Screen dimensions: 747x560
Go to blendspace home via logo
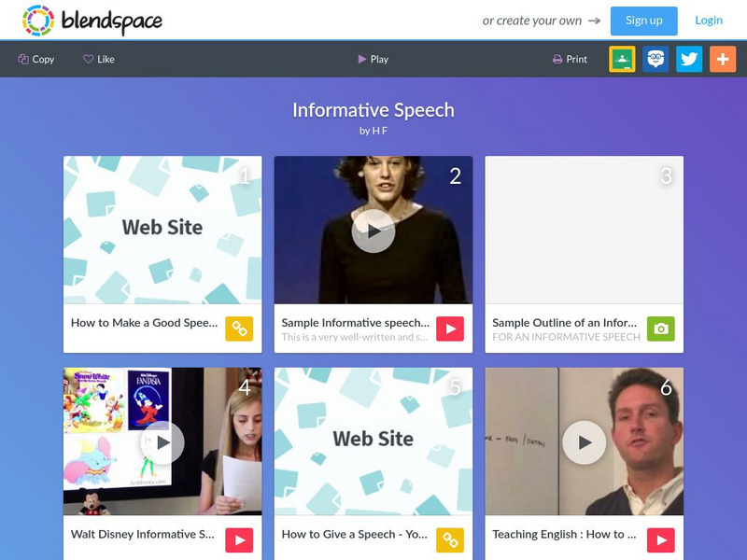pyautogui.click(x=92, y=21)
